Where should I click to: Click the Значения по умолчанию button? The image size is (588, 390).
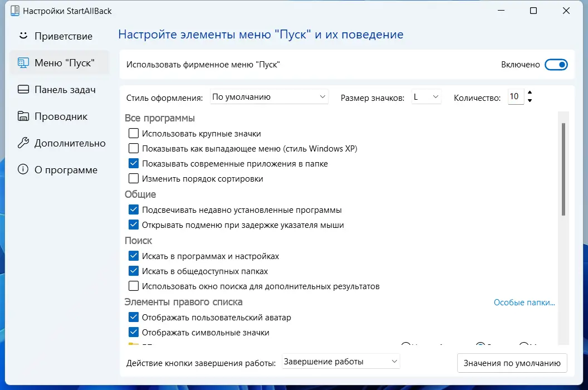tap(512, 363)
